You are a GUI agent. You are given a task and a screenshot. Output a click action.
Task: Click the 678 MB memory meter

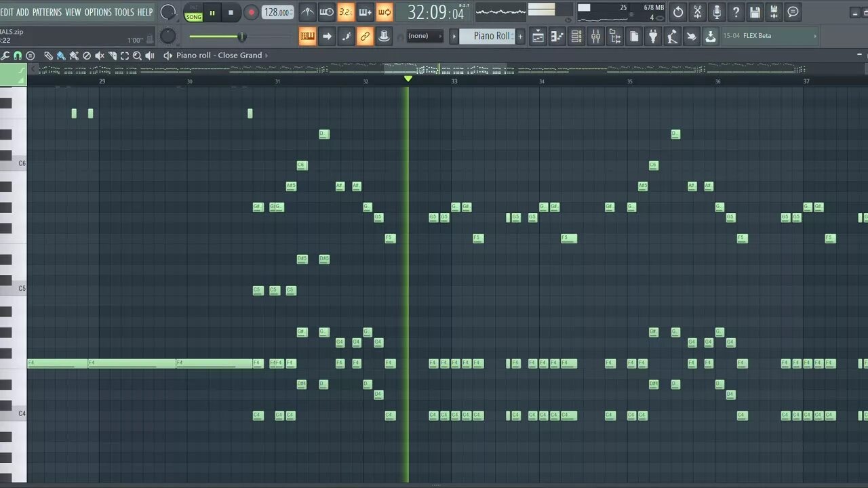654,8
